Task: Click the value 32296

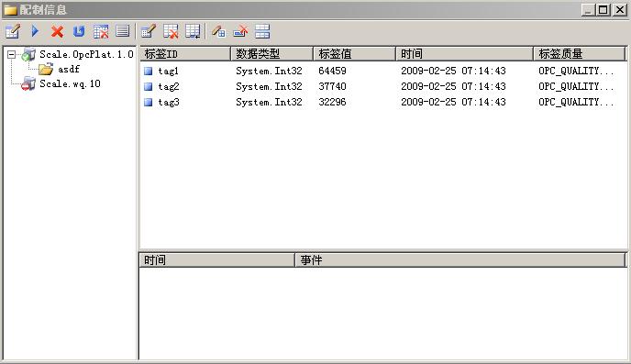Action: pos(332,102)
